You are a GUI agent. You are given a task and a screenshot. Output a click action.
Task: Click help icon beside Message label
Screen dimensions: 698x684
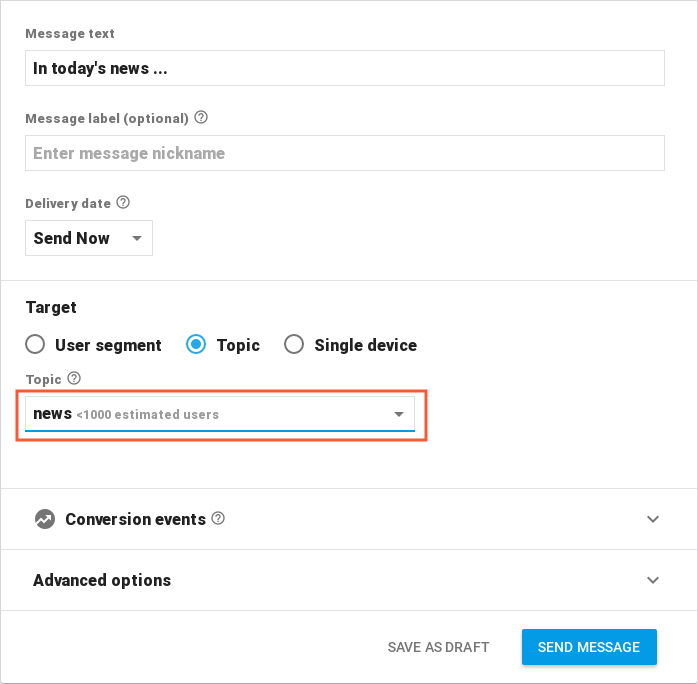(201, 117)
